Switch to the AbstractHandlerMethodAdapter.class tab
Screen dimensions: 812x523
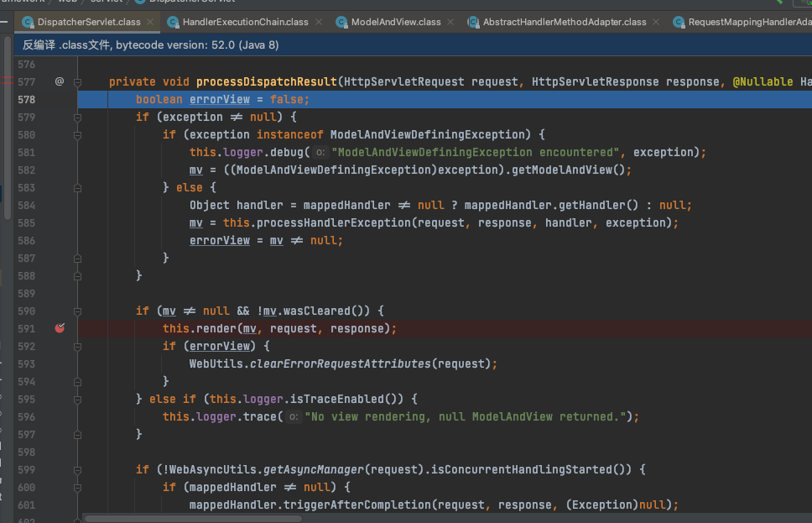[x=564, y=22]
